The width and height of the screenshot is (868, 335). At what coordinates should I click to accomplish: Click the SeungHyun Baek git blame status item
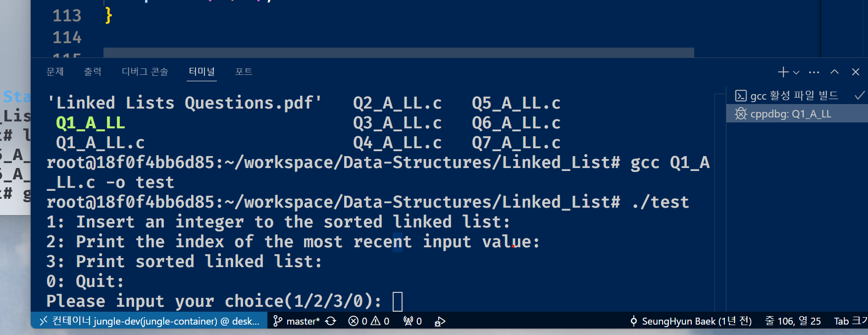click(x=691, y=321)
